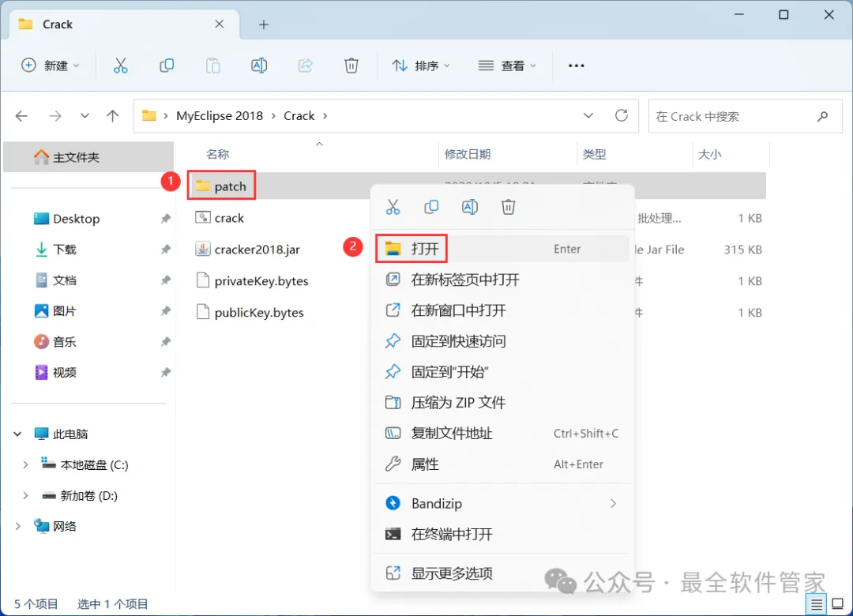Collapse the This PC (此电脑) tree node

[17, 434]
